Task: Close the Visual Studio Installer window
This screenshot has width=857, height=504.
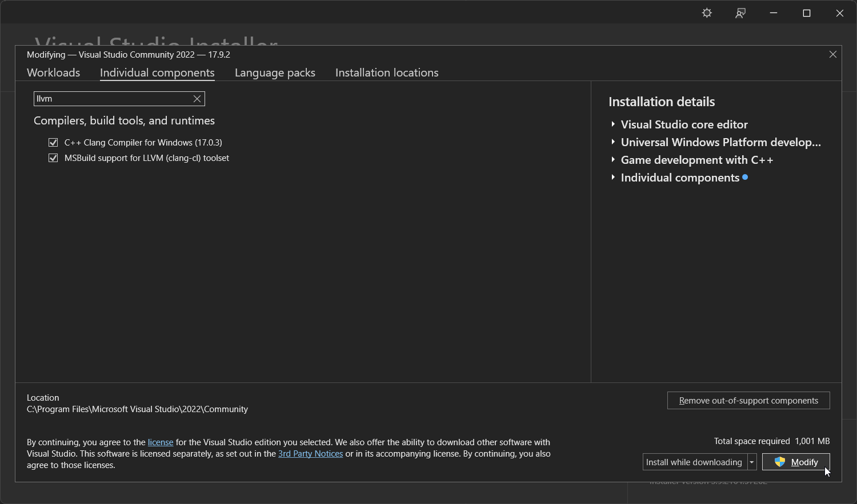Action: [x=840, y=13]
